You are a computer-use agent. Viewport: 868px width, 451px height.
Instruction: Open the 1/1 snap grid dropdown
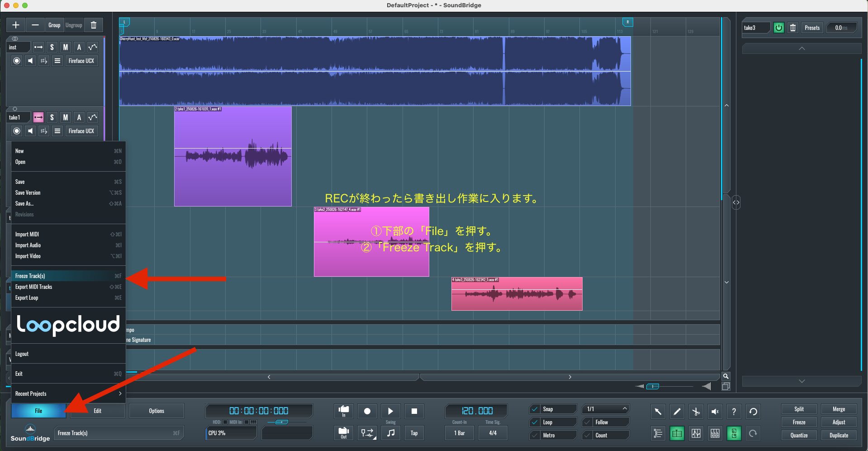point(606,409)
